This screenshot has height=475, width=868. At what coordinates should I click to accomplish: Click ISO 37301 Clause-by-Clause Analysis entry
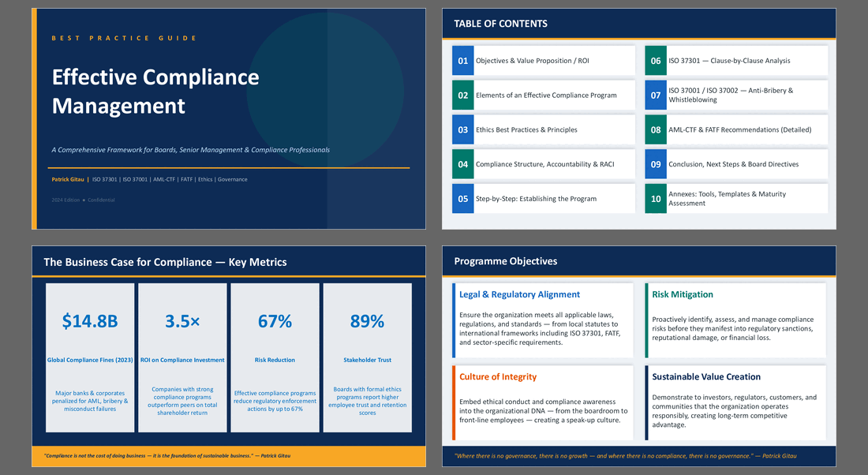coord(729,61)
